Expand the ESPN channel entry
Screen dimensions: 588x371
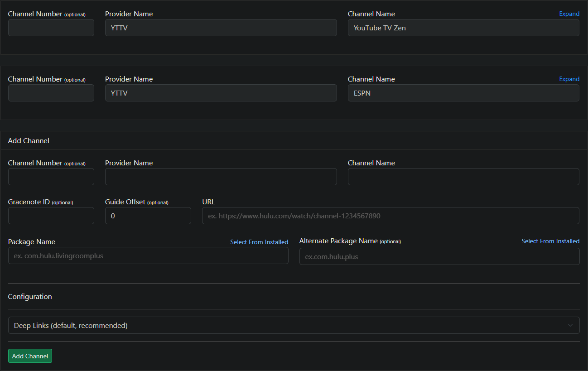point(569,79)
